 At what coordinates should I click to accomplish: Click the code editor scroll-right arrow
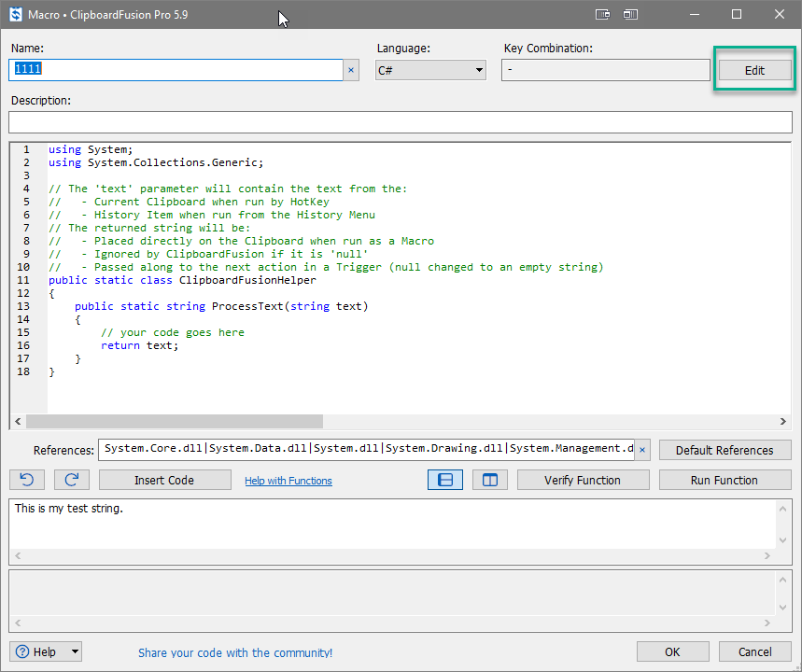click(783, 422)
